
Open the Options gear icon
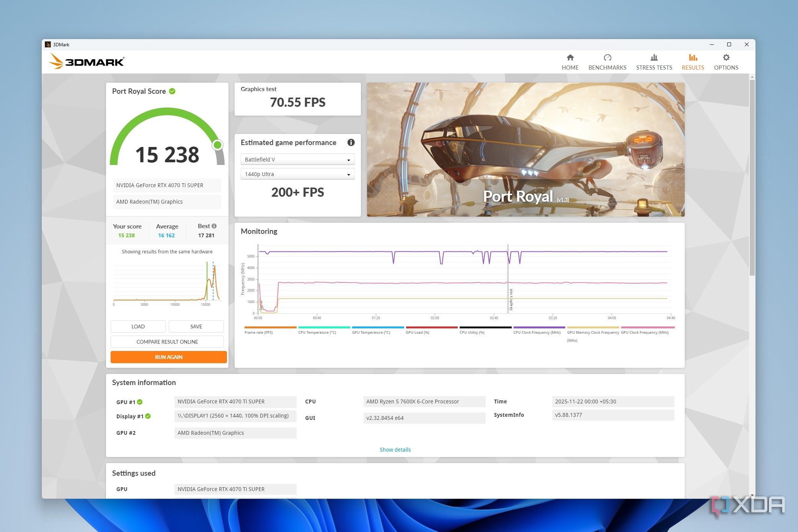726,57
